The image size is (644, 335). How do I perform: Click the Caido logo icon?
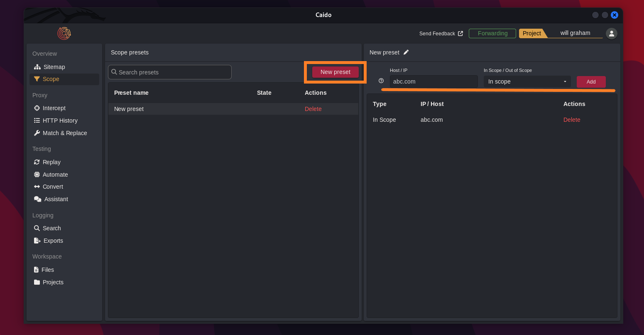click(64, 33)
